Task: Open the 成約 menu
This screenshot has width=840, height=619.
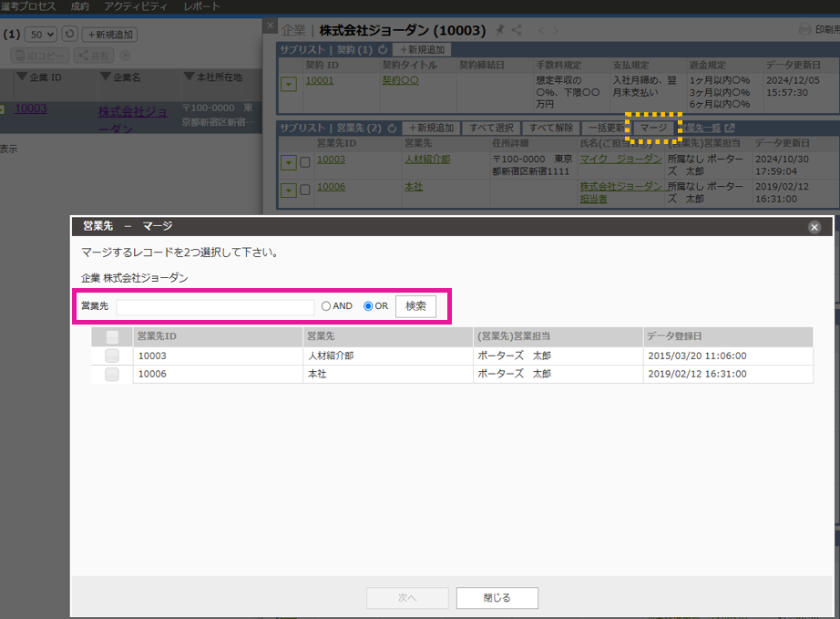Action: (x=80, y=6)
